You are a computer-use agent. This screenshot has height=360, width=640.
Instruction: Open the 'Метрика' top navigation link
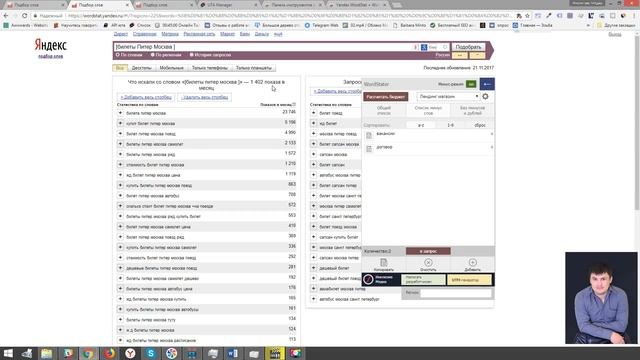coord(170,34)
